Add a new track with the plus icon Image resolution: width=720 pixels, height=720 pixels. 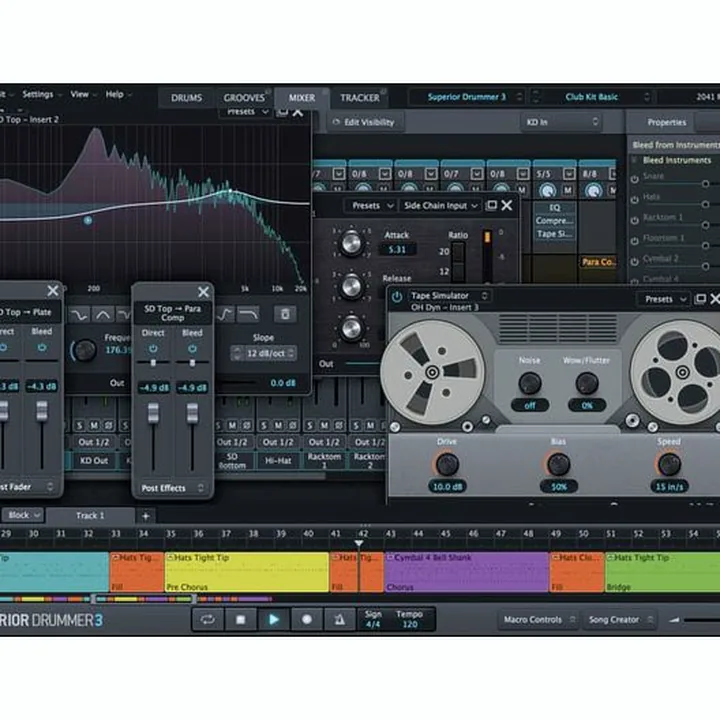[146, 516]
